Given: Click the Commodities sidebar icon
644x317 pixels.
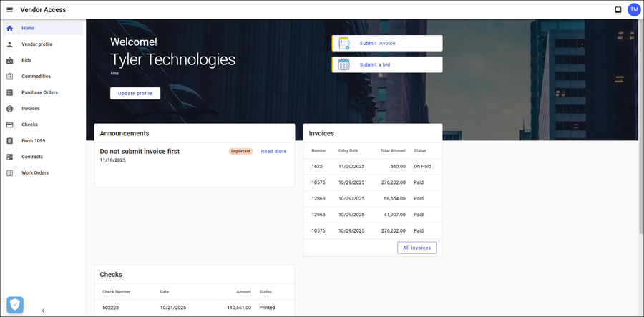Looking at the screenshot, I should 10,77.
